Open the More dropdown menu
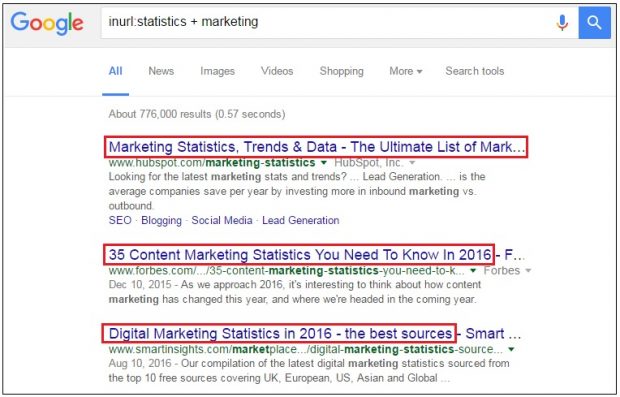620x397 pixels. pyautogui.click(x=406, y=71)
